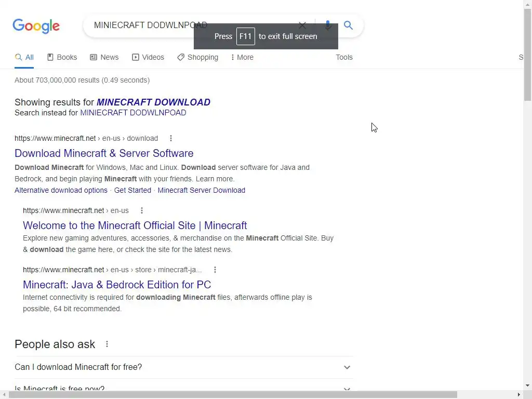Clear the search box with X icon
This screenshot has height=399, width=532.
[x=302, y=25]
